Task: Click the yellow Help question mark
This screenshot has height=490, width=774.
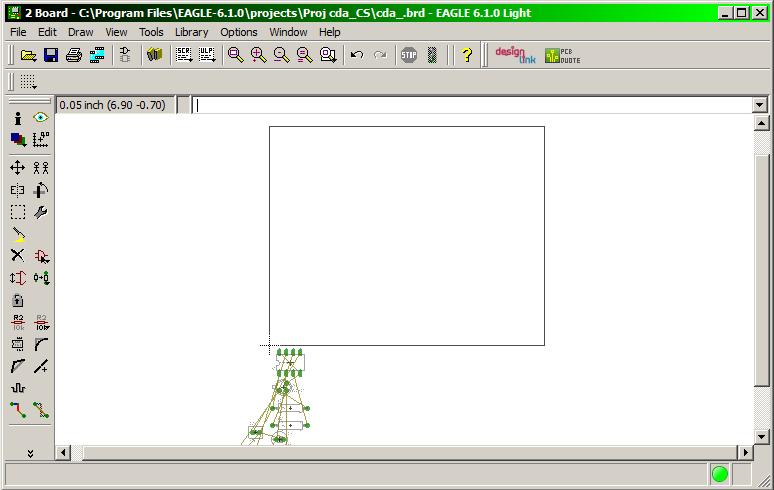Action: click(466, 55)
